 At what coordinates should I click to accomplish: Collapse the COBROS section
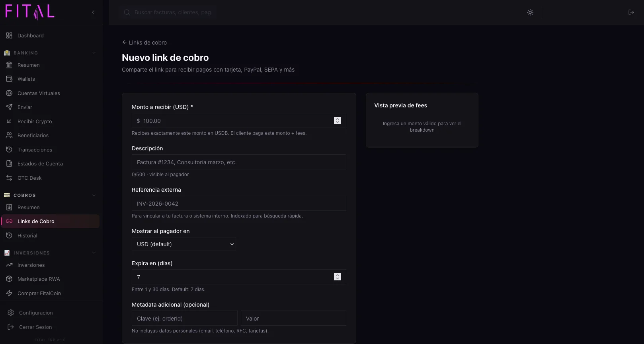[x=94, y=195]
